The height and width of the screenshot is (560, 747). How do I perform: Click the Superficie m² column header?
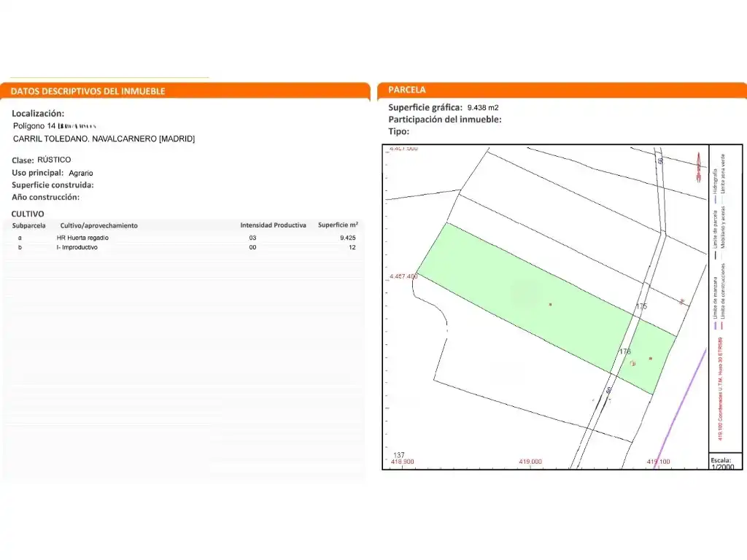pos(338,225)
